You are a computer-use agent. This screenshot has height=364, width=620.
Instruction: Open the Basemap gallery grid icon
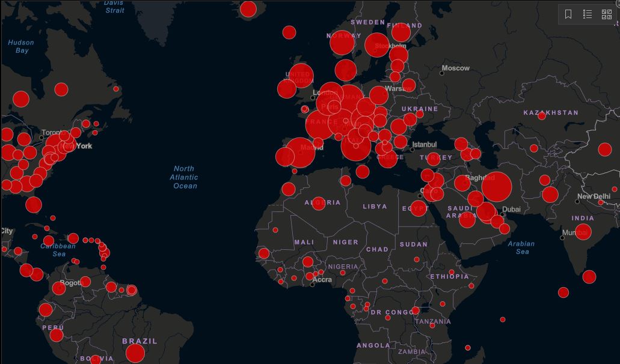click(606, 14)
